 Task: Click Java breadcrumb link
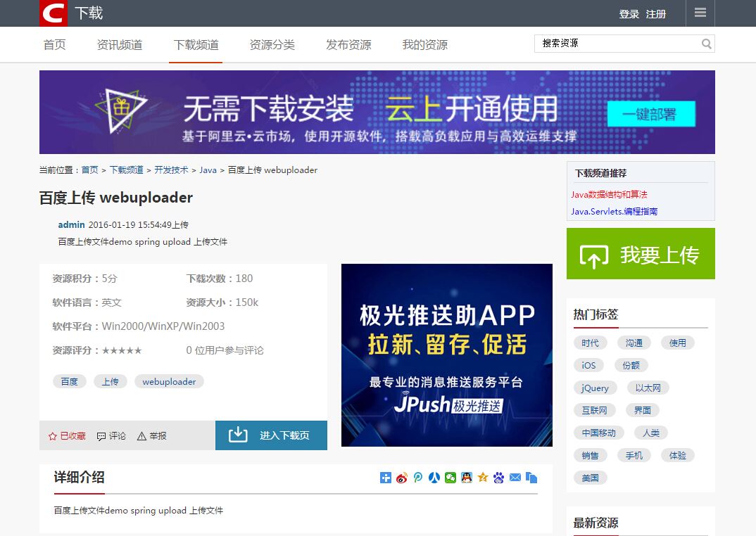(208, 170)
